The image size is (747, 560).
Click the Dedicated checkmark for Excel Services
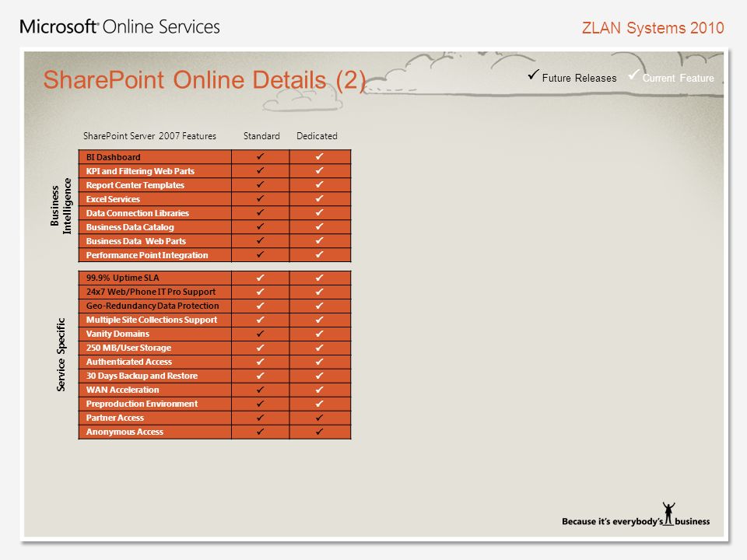319,198
